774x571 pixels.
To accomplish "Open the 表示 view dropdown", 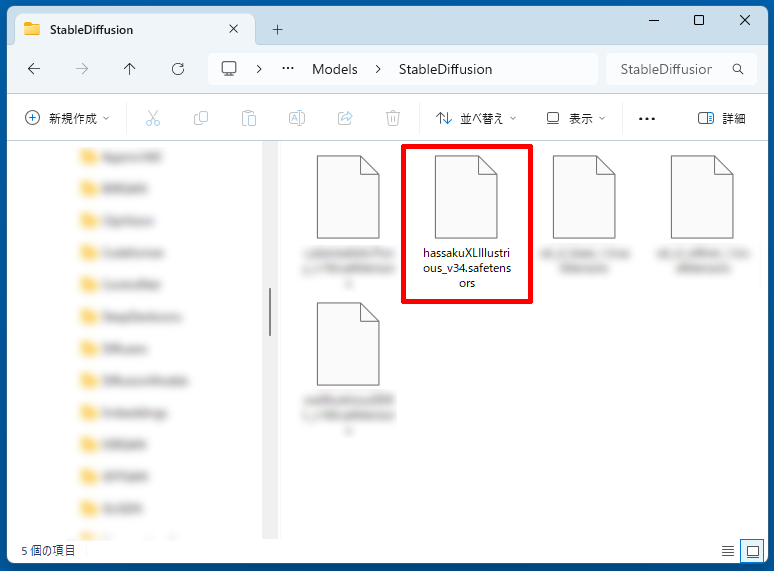I will pyautogui.click(x=576, y=118).
